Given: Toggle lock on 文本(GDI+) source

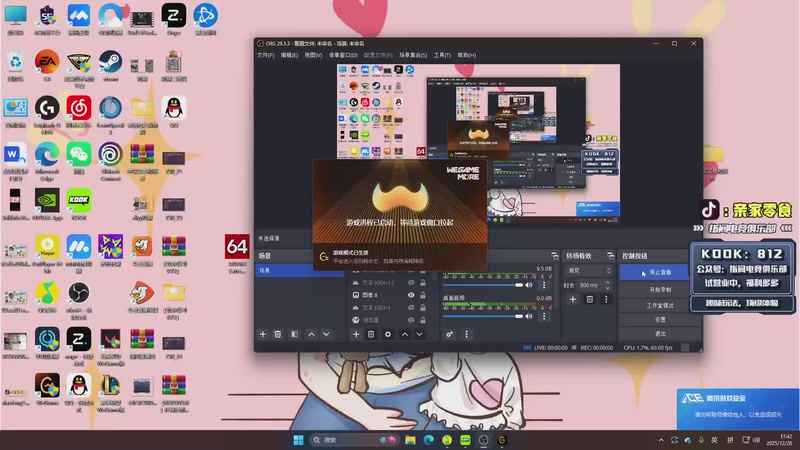Looking at the screenshot, I should (422, 308).
